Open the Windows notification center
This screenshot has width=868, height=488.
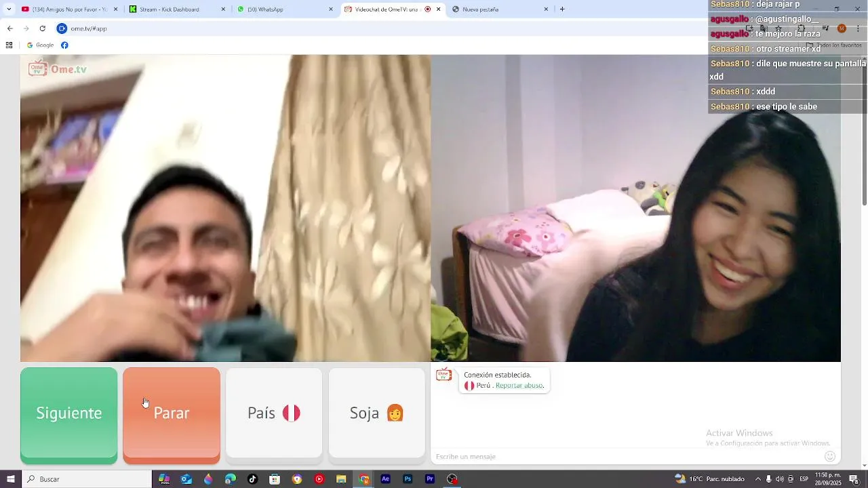click(x=854, y=479)
